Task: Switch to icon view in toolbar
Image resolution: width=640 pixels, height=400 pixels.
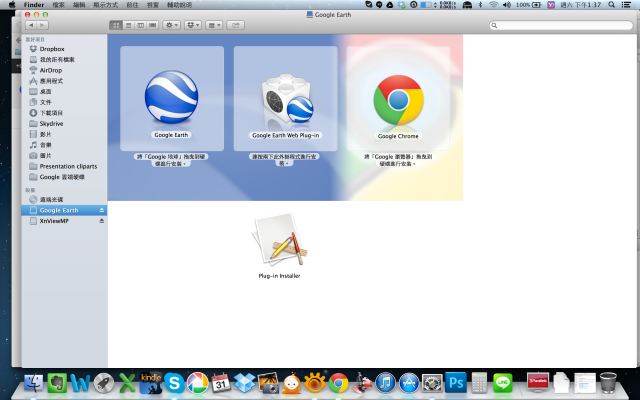Action: [116, 25]
